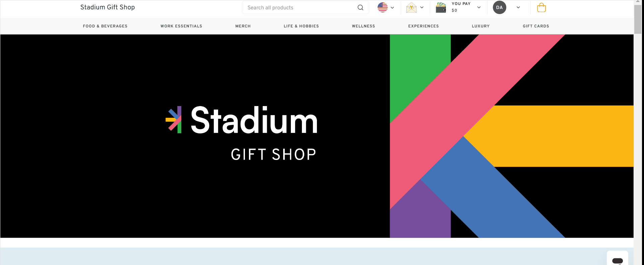Open the DA user avatar
644x265 pixels.
(499, 7)
